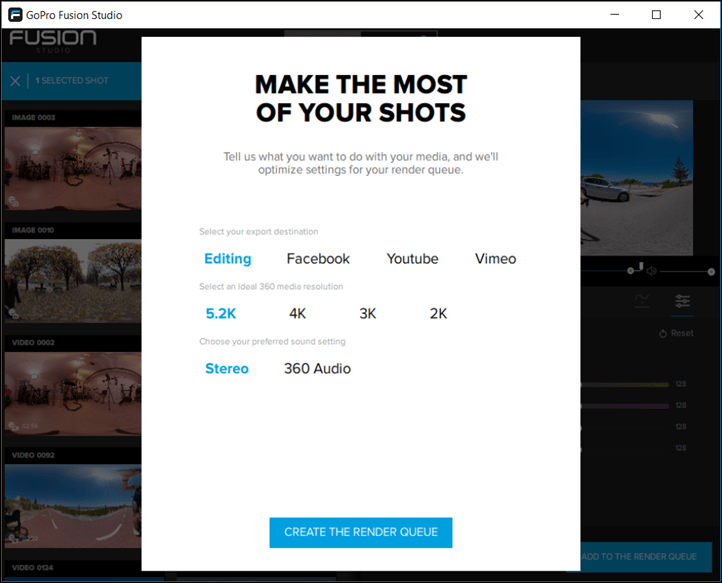Reset the color adjustment settings
This screenshot has width=722, height=583.
676,333
